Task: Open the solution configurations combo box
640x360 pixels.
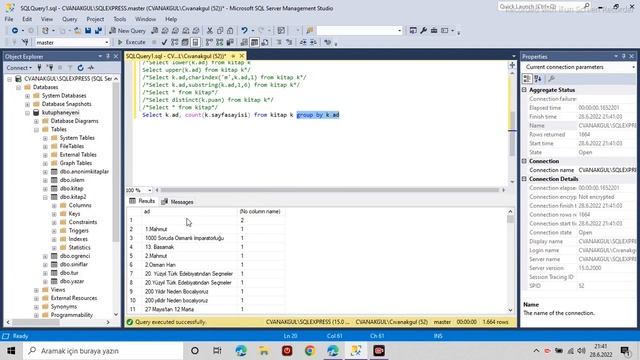Action: (x=359, y=31)
